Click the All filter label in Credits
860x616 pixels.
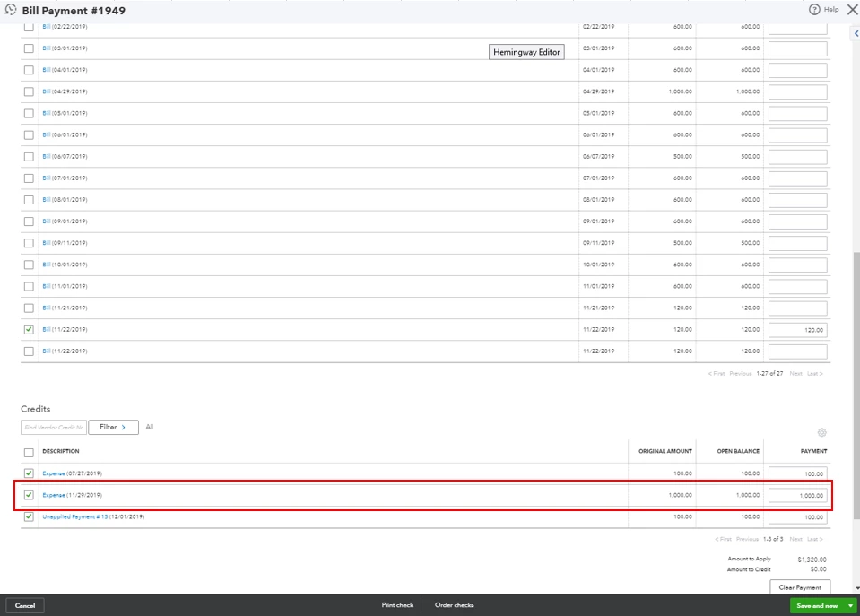[149, 427]
